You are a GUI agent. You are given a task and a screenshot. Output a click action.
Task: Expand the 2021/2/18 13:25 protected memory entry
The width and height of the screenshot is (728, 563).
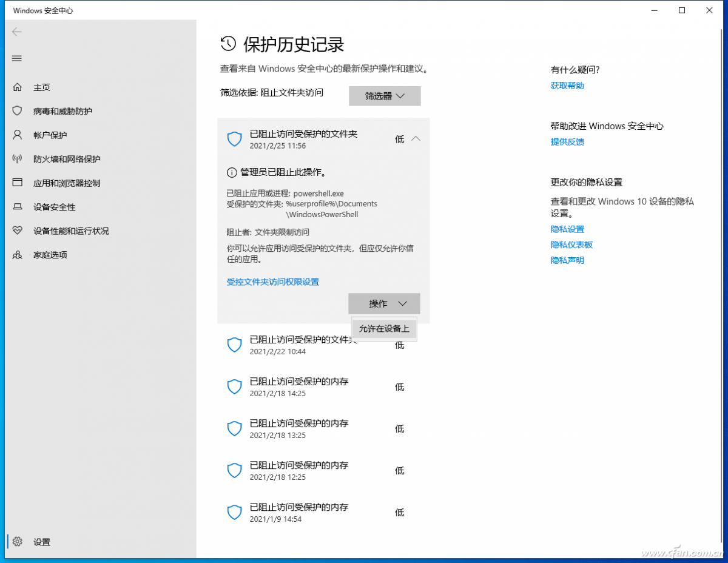[323, 429]
